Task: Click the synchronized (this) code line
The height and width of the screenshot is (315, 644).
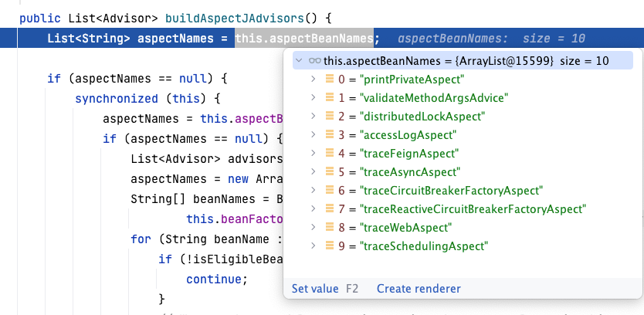Action: pyautogui.click(x=147, y=99)
